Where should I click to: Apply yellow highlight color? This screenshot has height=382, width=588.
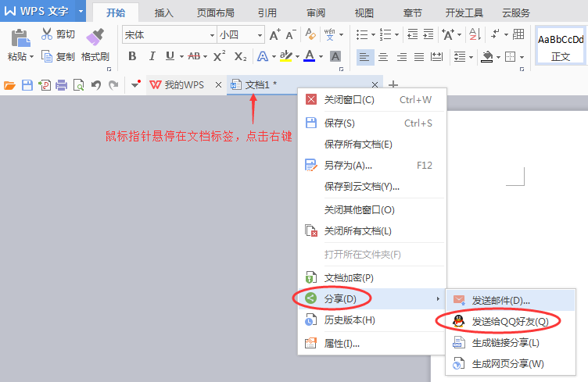click(285, 56)
